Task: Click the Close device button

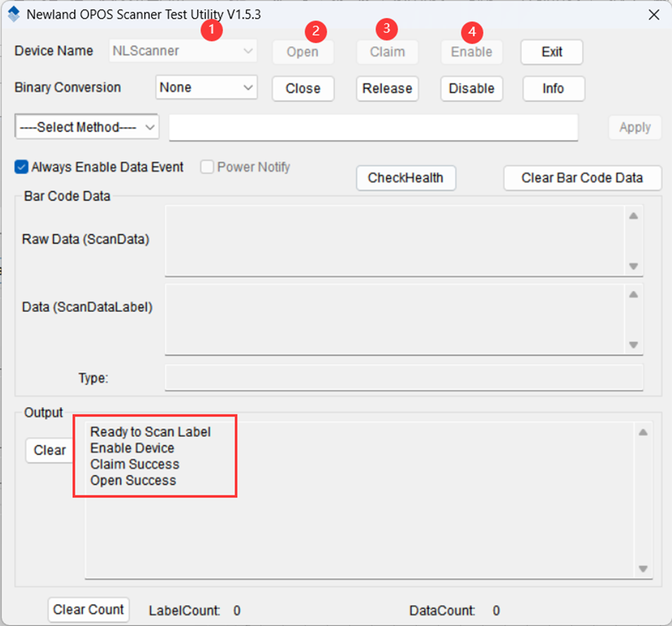Action: coord(303,88)
